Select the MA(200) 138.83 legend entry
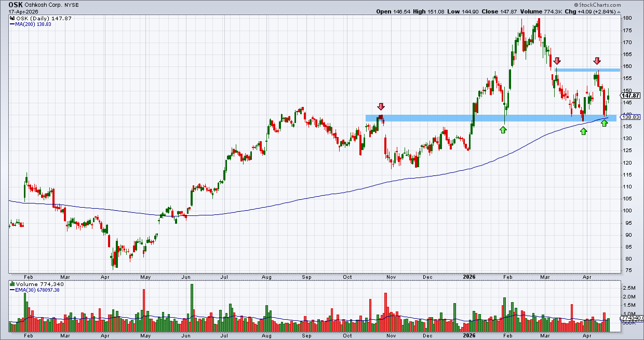This screenshot has height=340, width=644. click(x=32, y=24)
